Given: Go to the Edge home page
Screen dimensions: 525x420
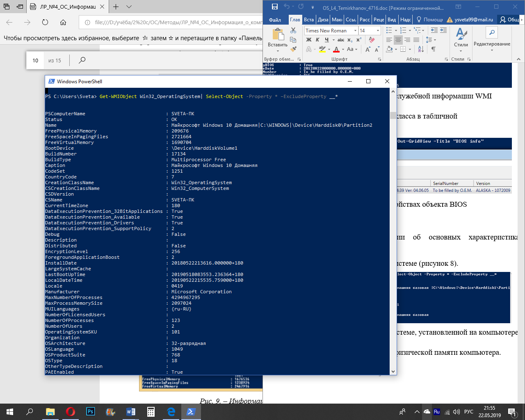Looking at the screenshot, I should click(63, 23).
